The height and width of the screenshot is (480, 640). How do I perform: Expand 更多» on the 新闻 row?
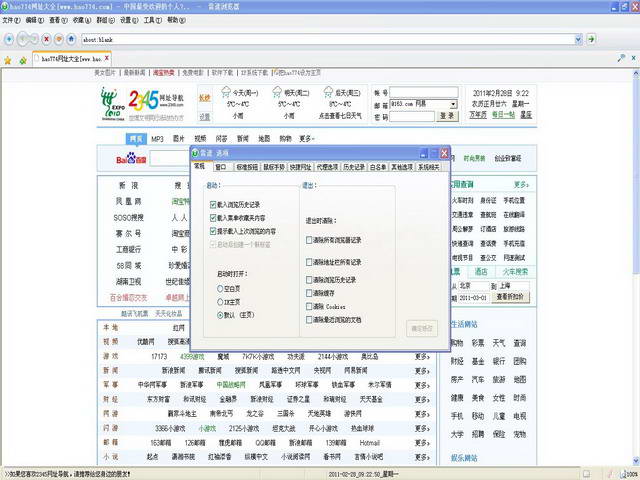[x=422, y=371]
